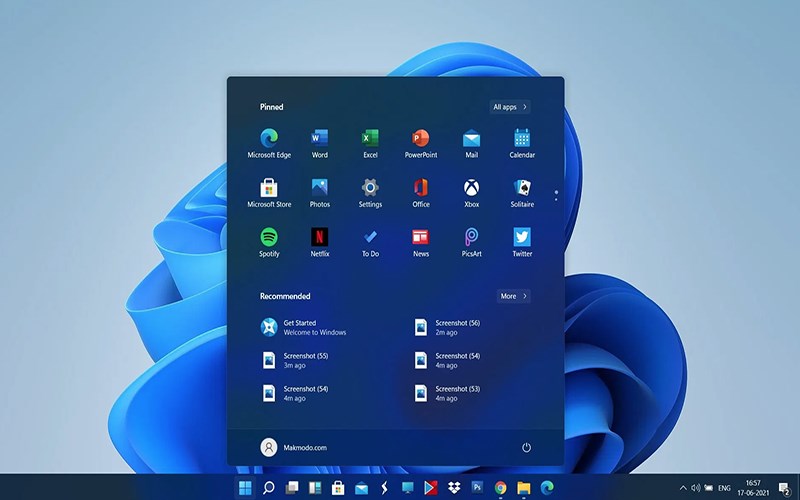The width and height of the screenshot is (800, 500).
Task: Launch the Xbox app
Action: tap(471, 193)
